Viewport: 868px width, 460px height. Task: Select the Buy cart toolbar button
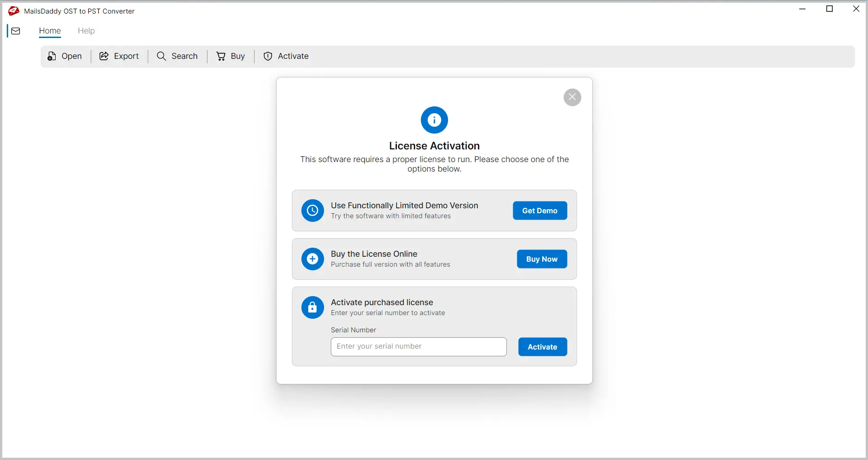(231, 56)
